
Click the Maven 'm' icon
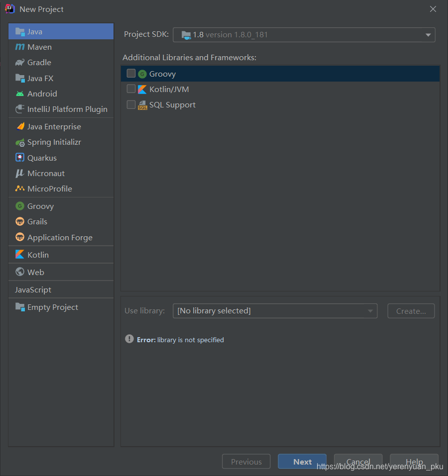tap(20, 47)
